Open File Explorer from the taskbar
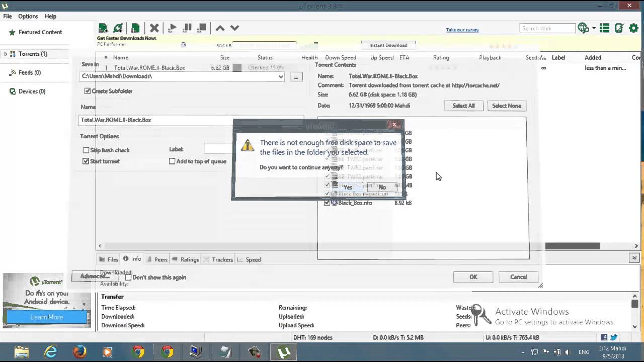The image size is (644, 362). pos(22,352)
